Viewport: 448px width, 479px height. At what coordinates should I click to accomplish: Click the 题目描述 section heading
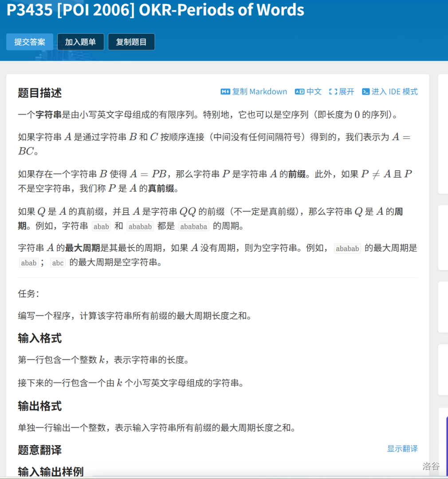pyautogui.click(x=40, y=93)
